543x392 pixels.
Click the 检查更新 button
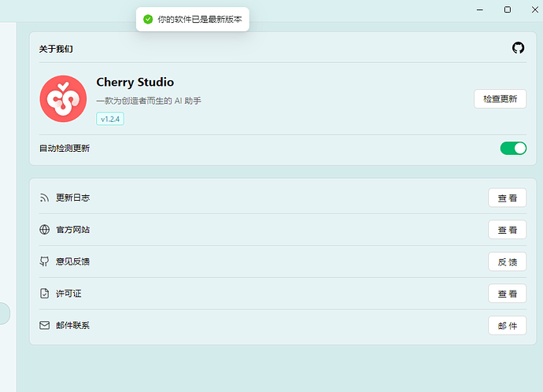(500, 99)
